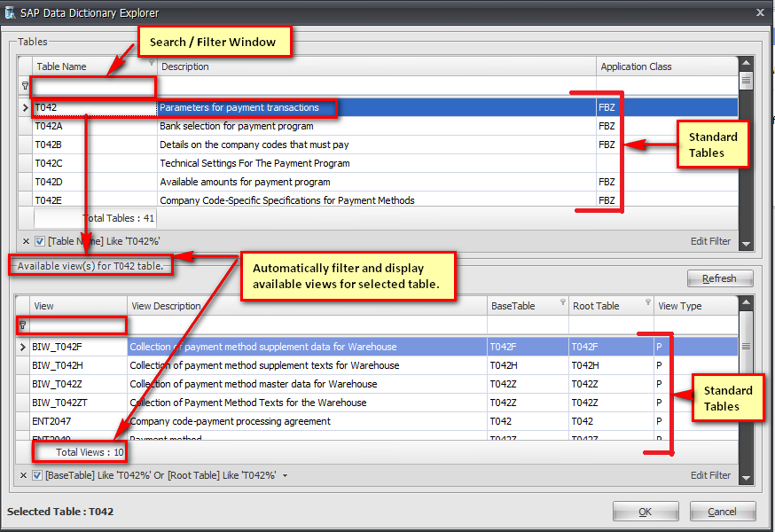The width and height of the screenshot is (775, 532).
Task: Confirm selection with the OK button
Action: click(645, 512)
